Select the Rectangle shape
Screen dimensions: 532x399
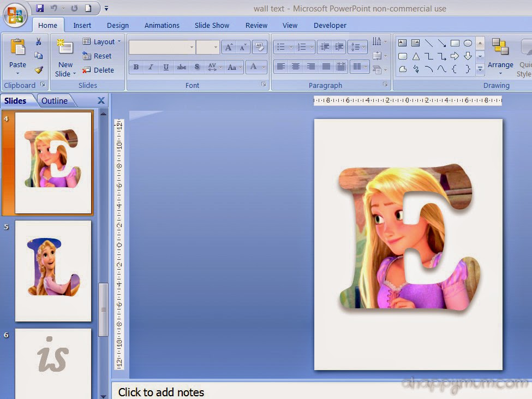click(x=455, y=43)
